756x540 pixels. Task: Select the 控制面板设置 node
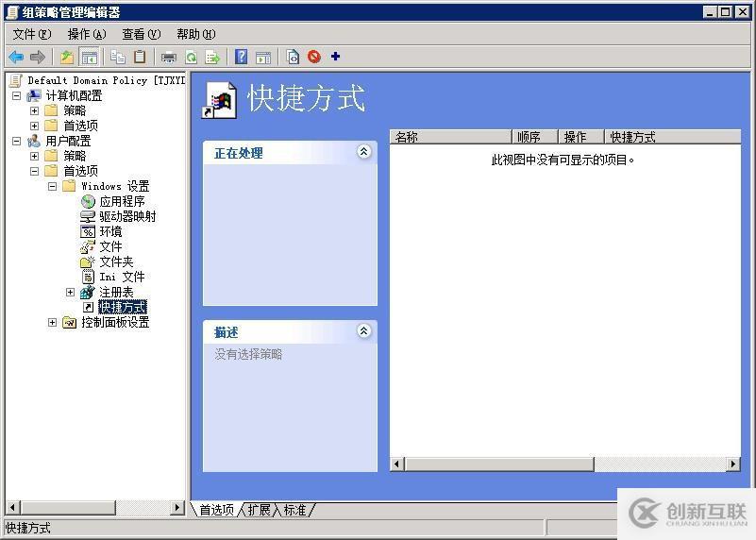(x=115, y=322)
